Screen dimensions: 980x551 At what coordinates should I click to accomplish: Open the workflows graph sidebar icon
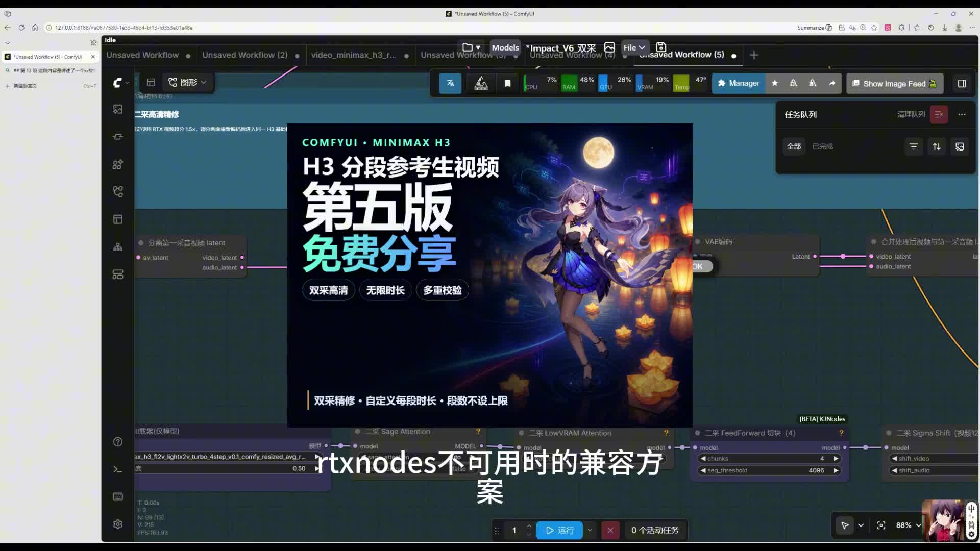click(x=118, y=192)
